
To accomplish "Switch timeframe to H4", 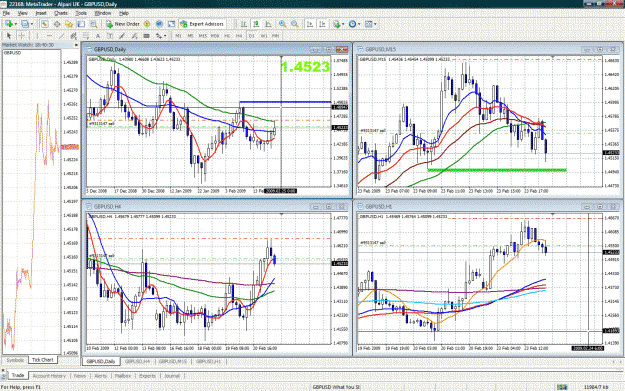I will click(x=239, y=36).
